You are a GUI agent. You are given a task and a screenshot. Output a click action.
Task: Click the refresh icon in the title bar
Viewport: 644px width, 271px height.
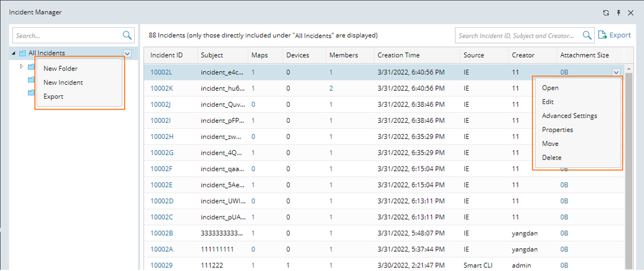(605, 12)
